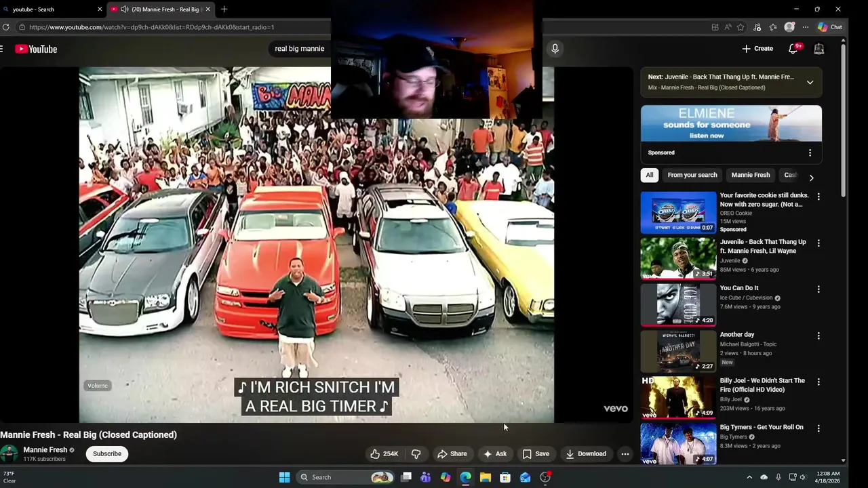
Task: Click the Edge read aloud icon
Action: (728, 27)
